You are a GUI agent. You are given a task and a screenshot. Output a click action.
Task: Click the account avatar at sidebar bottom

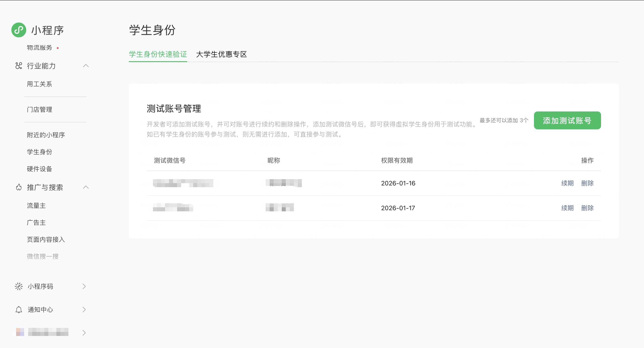(20, 332)
